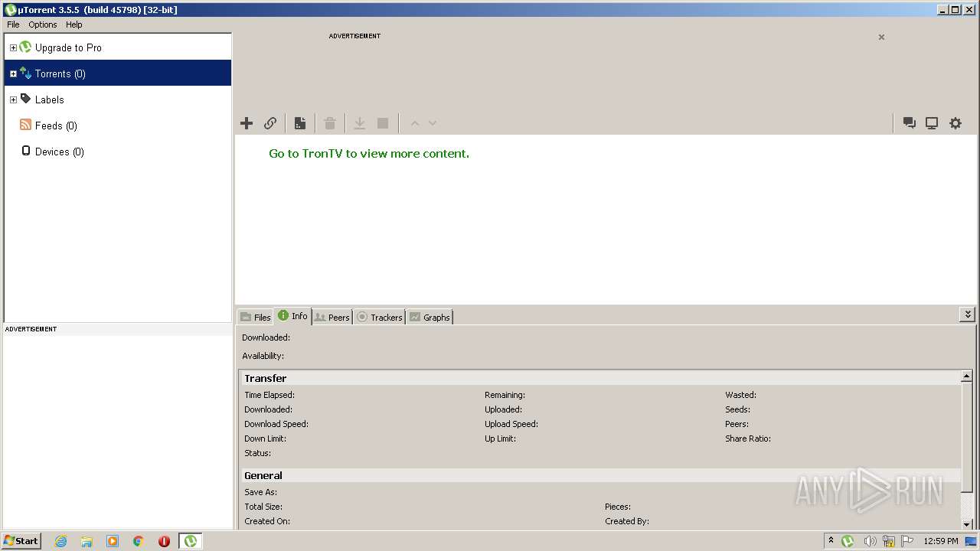Click info pane scrollbar down arrow
Image resolution: width=980 pixels, height=551 pixels.
point(967,524)
